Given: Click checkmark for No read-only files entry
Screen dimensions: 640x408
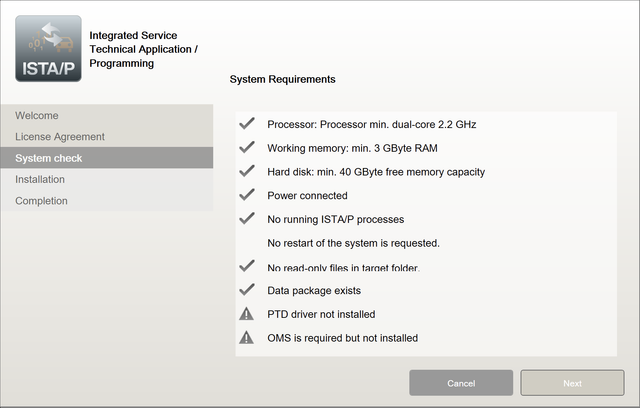Looking at the screenshot, I should click(247, 266).
